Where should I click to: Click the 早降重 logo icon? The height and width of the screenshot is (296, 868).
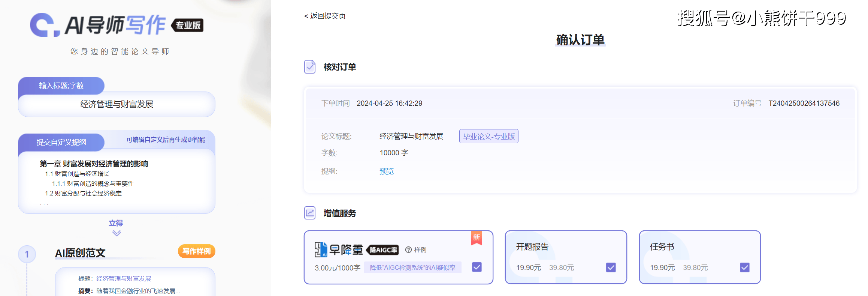(321, 249)
